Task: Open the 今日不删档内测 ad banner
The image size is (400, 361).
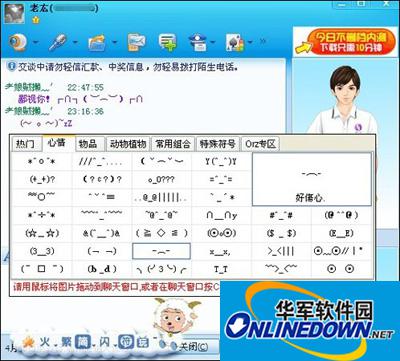Action: coord(345,42)
